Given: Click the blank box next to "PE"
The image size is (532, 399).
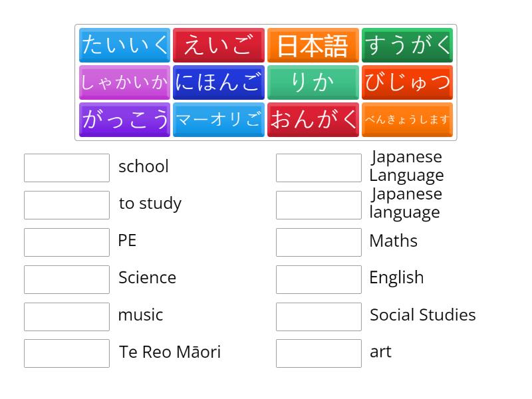Looking at the screenshot, I should point(66,242).
